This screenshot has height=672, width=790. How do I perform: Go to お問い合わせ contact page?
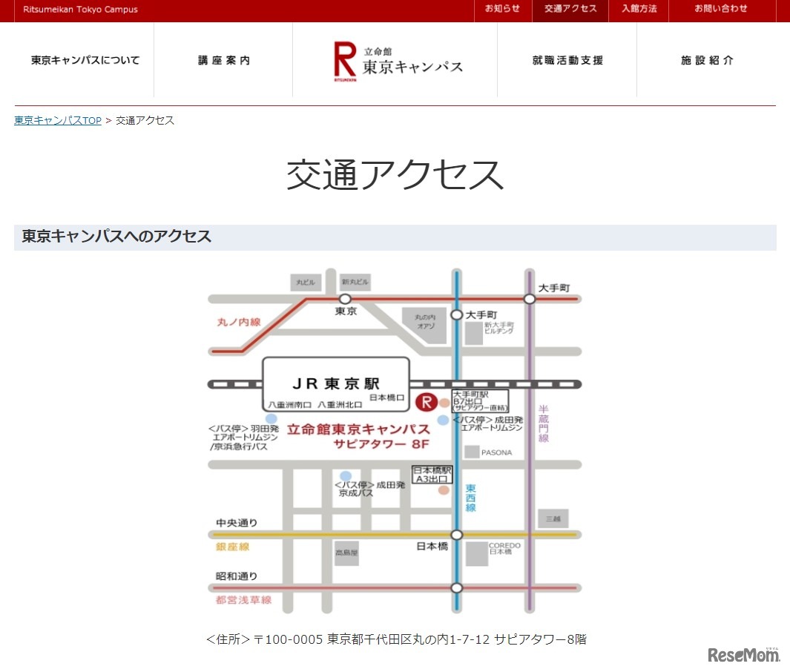[721, 9]
